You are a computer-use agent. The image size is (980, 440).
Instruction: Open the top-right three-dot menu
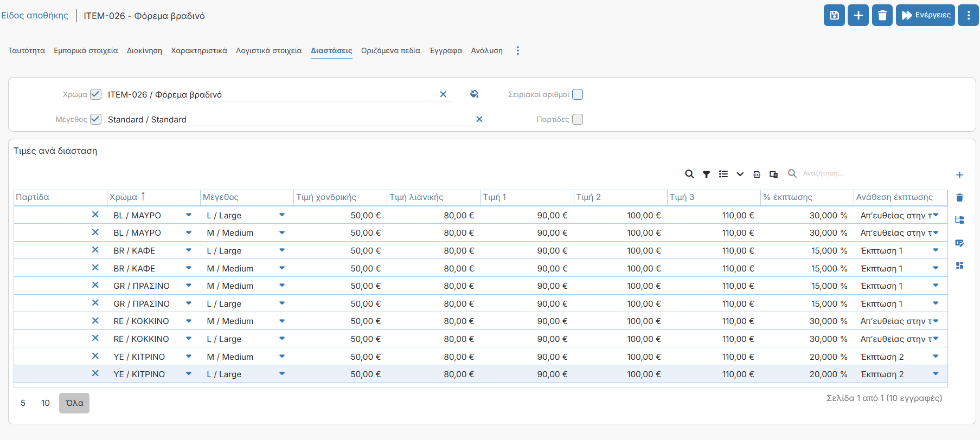[x=969, y=15]
